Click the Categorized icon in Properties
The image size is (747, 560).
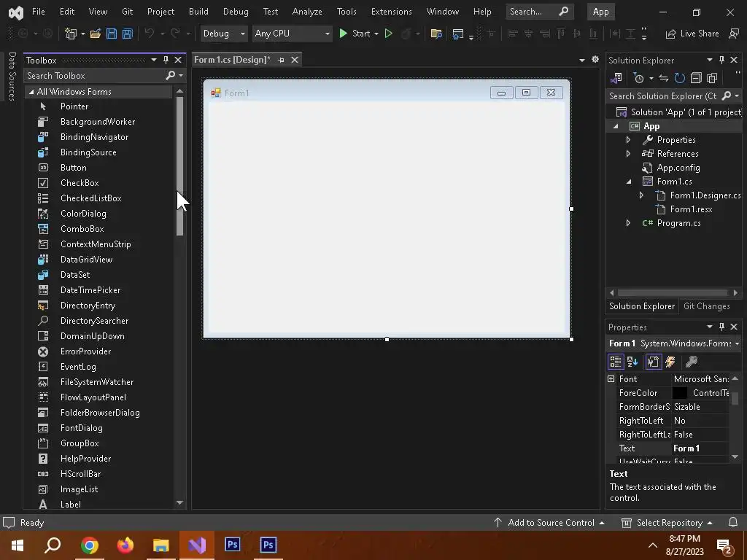click(x=616, y=362)
